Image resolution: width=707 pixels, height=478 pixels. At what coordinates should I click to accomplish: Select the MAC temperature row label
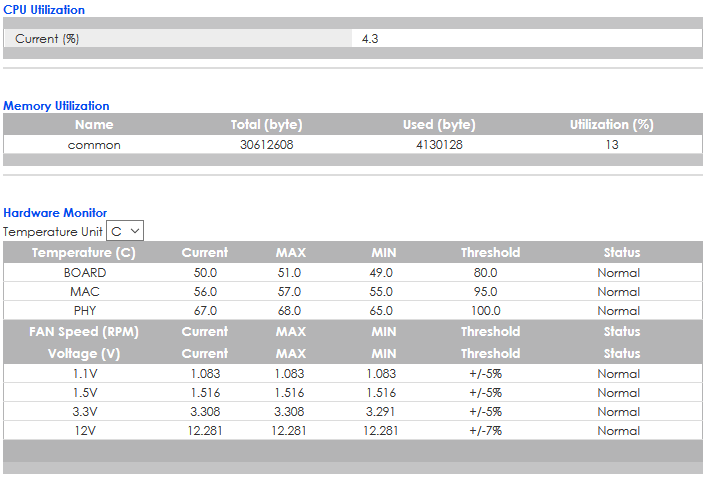tap(84, 292)
